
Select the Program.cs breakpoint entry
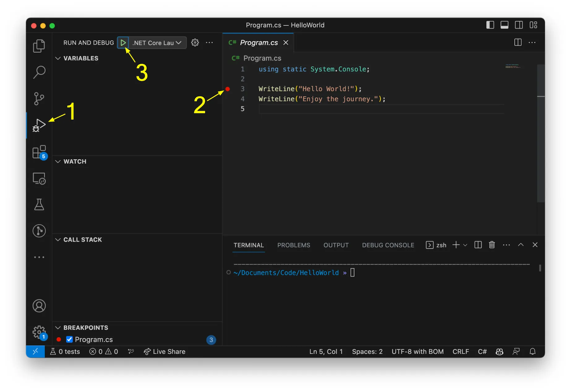point(137,339)
